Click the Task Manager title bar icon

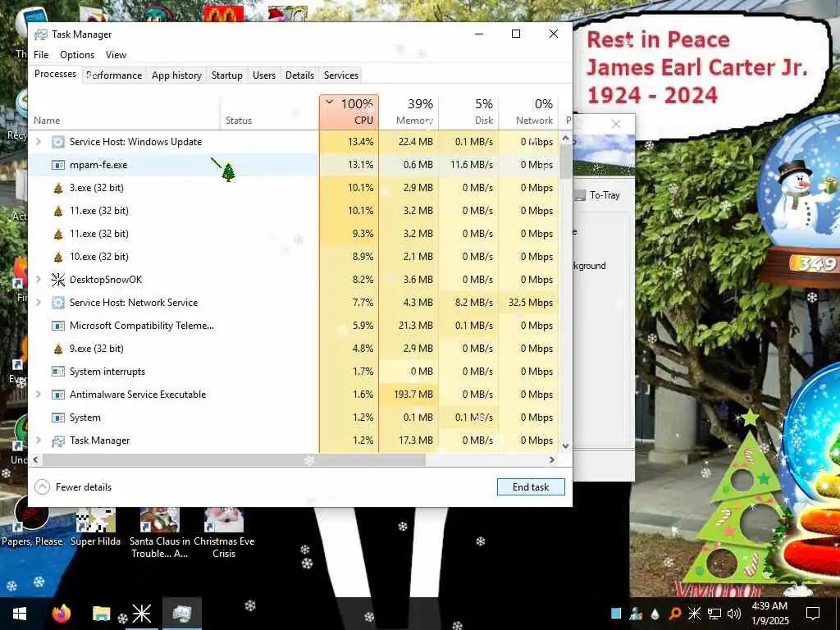(41, 34)
